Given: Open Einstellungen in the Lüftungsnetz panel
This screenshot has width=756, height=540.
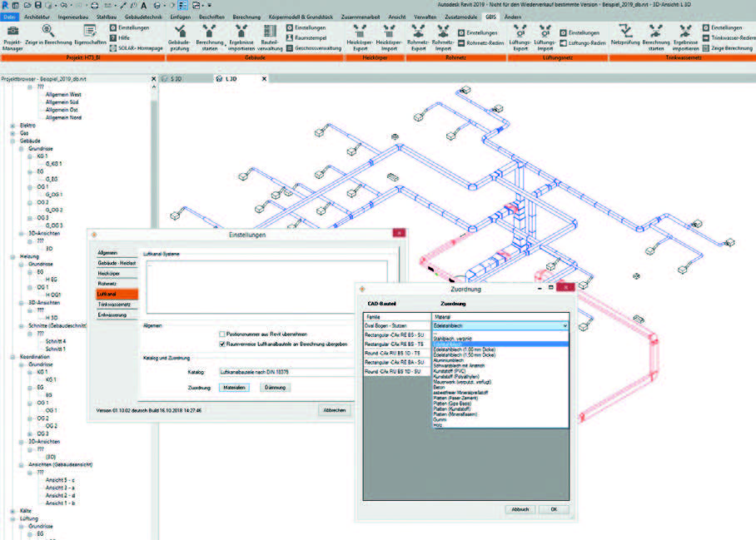Looking at the screenshot, I should (579, 32).
